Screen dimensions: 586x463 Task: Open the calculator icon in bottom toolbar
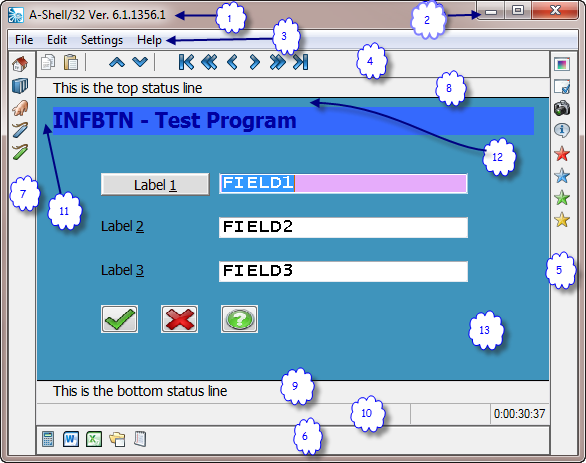pos(48,439)
